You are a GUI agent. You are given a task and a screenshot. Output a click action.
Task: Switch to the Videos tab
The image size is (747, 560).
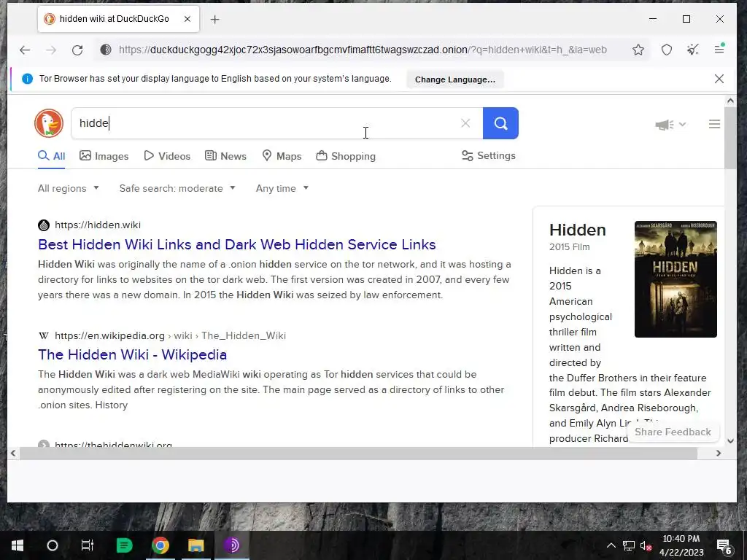[x=167, y=156]
